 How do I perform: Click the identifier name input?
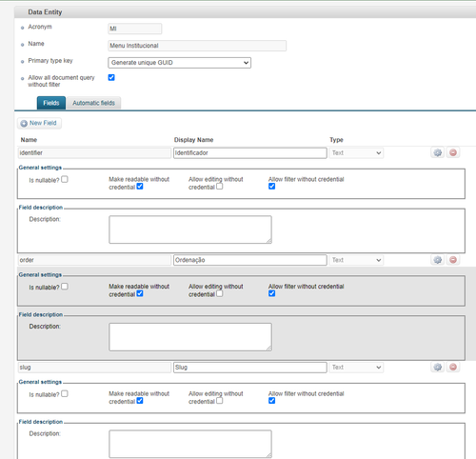tap(94, 153)
